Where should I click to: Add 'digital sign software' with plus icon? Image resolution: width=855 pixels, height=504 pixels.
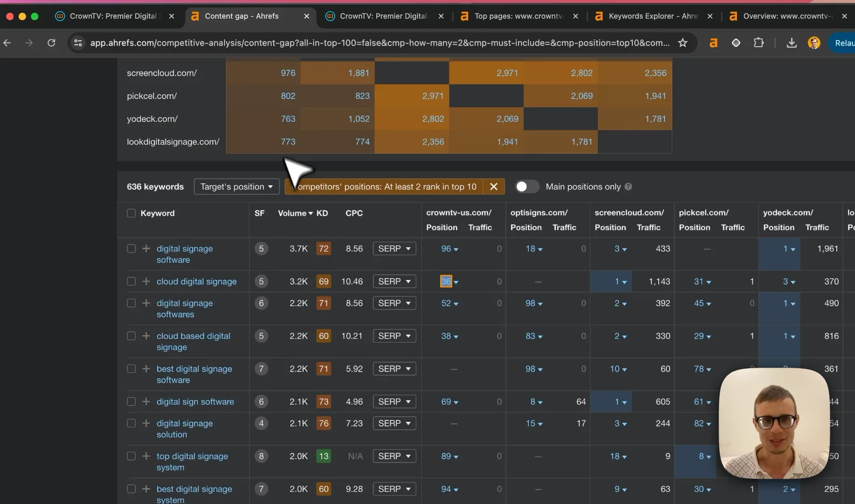point(146,402)
